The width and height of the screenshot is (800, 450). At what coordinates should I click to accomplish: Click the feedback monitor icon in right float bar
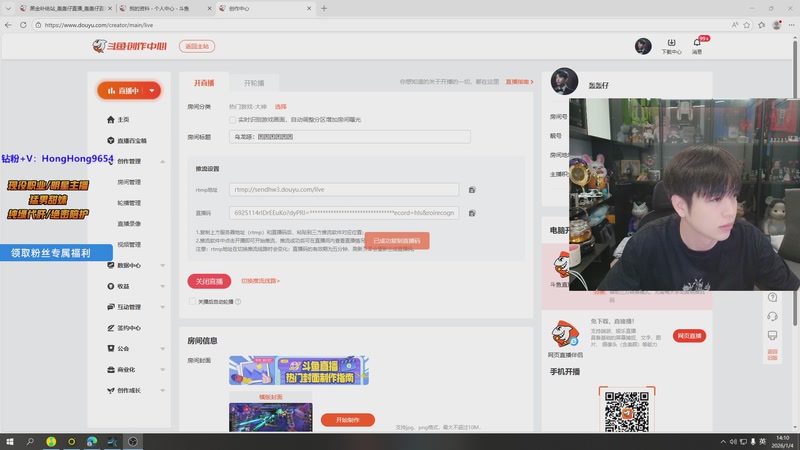pos(772,335)
